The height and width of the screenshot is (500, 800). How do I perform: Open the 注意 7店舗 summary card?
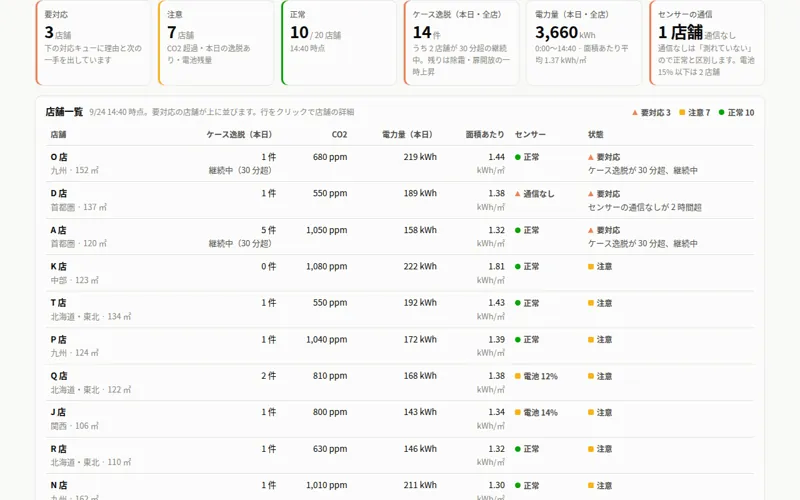pyautogui.click(x=216, y=43)
